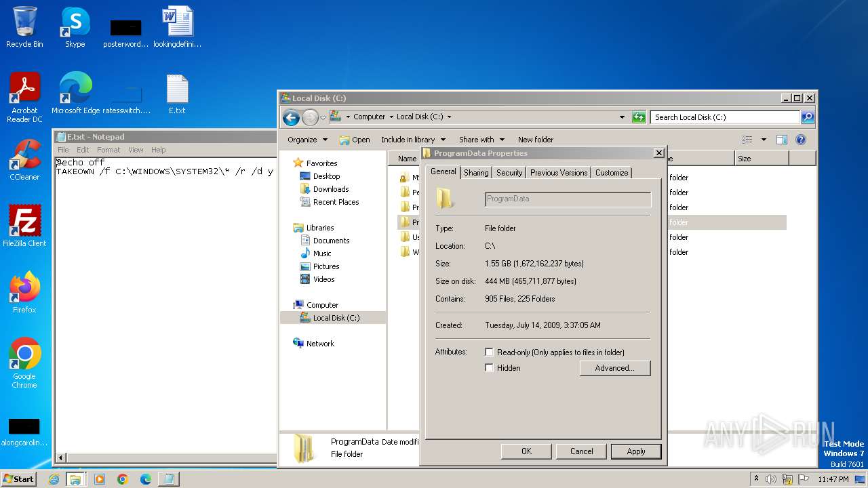
Task: Launch FileZilla Client from the desktop
Action: point(24,226)
